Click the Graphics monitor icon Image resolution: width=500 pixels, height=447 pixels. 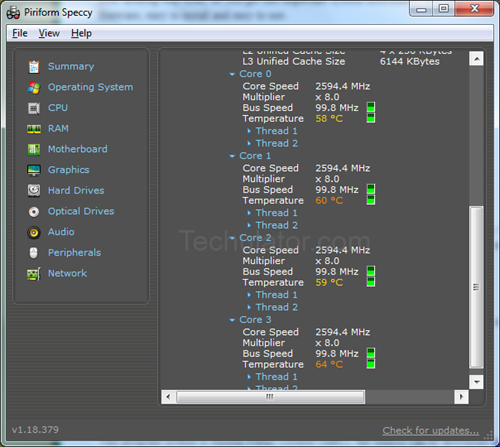tap(34, 170)
